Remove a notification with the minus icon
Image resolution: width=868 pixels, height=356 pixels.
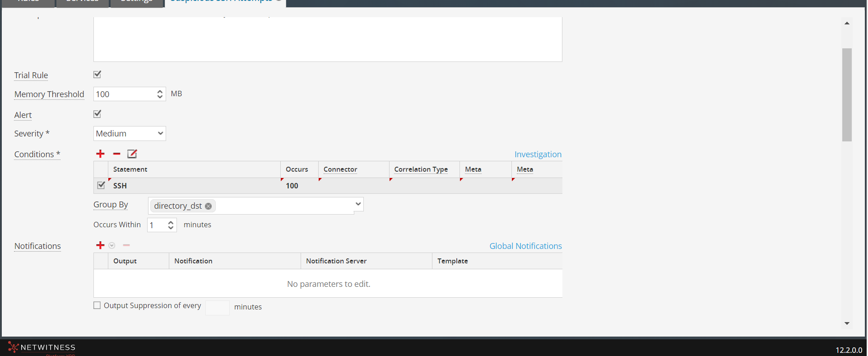[126, 245]
